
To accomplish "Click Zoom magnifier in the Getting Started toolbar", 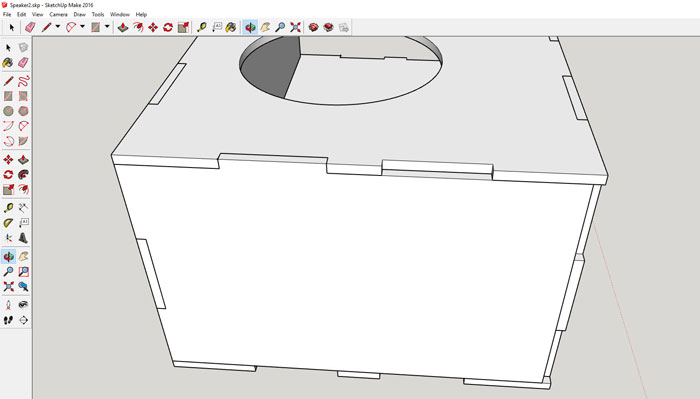I will [x=280, y=27].
